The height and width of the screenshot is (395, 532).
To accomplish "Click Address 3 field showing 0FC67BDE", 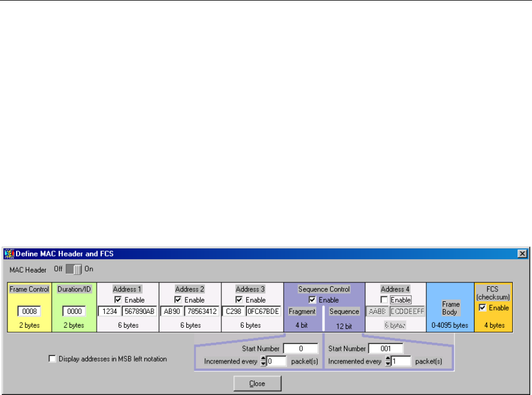I will point(263,311).
